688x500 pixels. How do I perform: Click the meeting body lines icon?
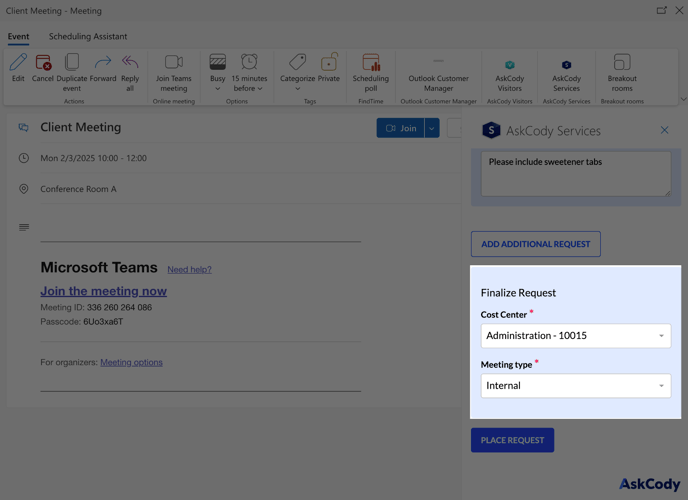click(x=24, y=227)
